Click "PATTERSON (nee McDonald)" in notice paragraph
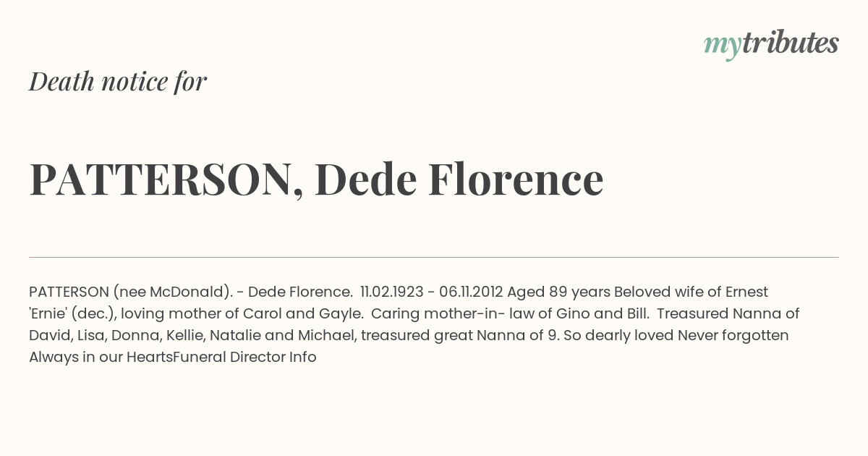The height and width of the screenshot is (456, 868). [129, 292]
